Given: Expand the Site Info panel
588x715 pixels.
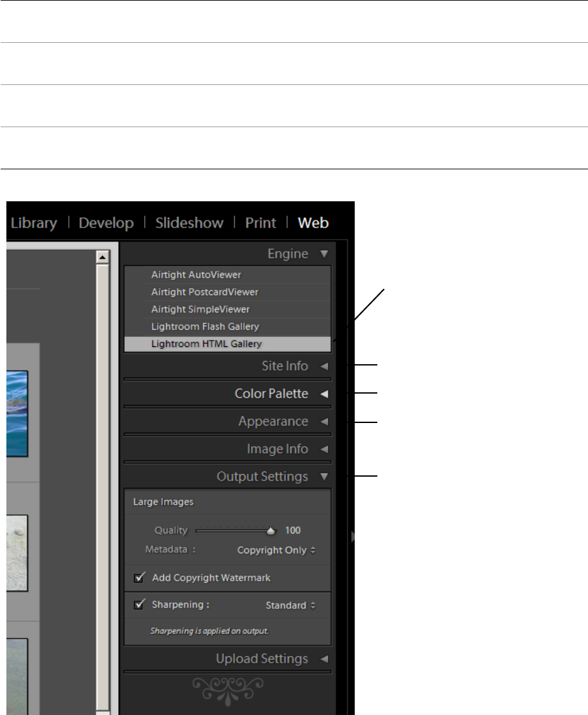Looking at the screenshot, I should pos(324,366).
